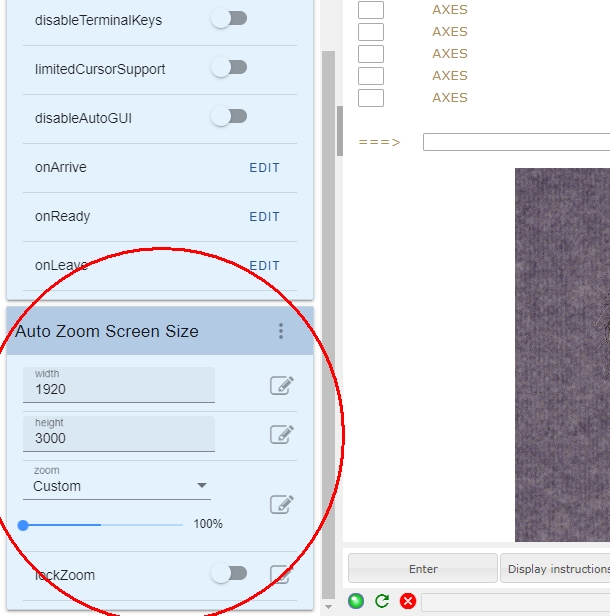This screenshot has width=610, height=616.
Task: Click the Display instructions button
Action: click(x=555, y=568)
